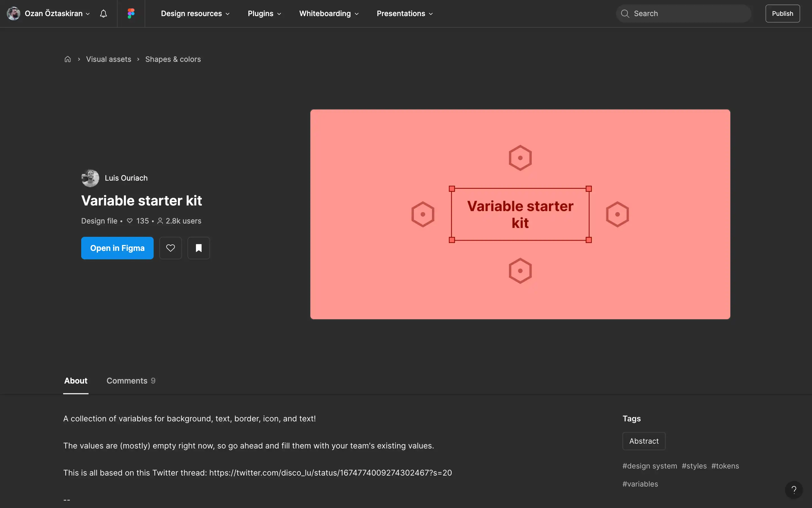Switch to the About tab
This screenshot has width=812, height=508.
pyautogui.click(x=76, y=381)
